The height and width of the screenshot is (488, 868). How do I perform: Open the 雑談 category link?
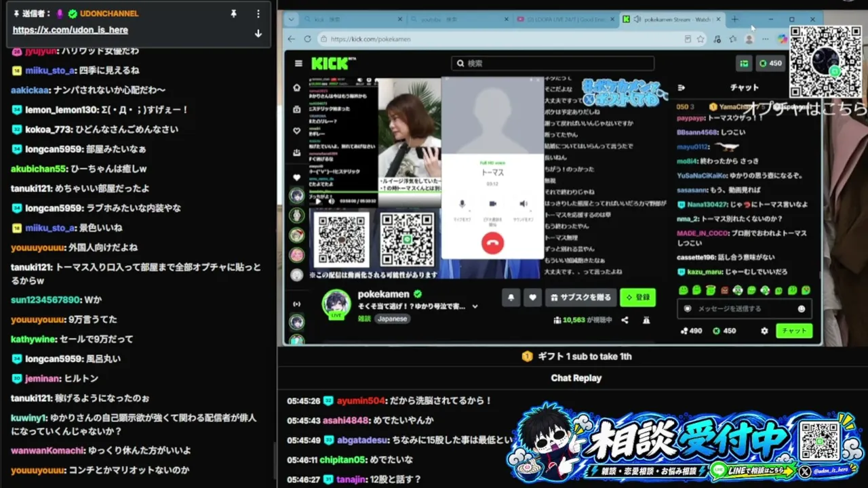[365, 319]
